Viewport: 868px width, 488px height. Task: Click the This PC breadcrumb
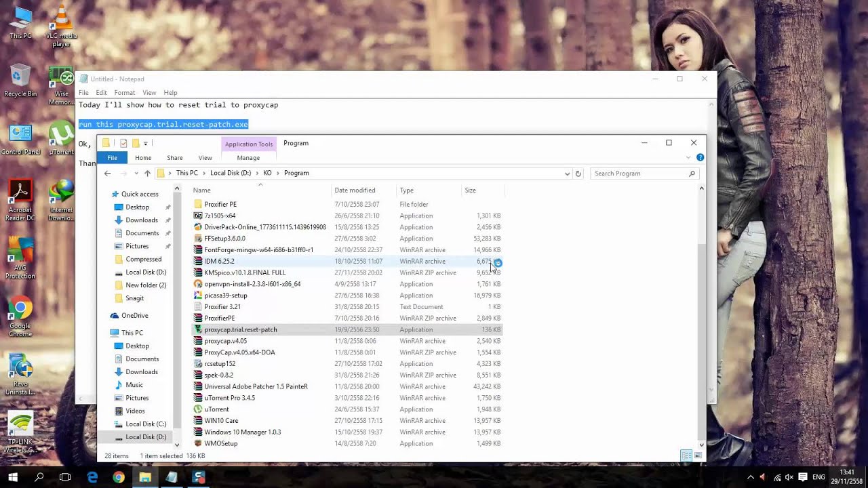187,173
